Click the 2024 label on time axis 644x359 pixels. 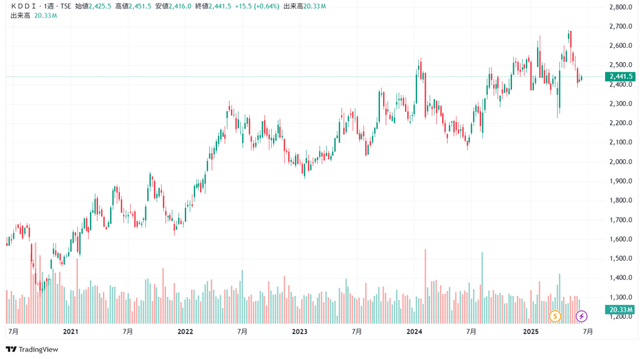(414, 331)
